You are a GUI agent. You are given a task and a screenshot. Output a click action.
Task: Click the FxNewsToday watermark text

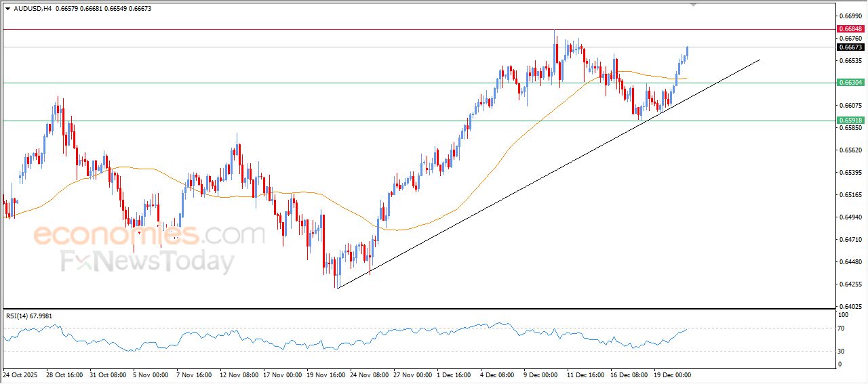click(x=147, y=261)
